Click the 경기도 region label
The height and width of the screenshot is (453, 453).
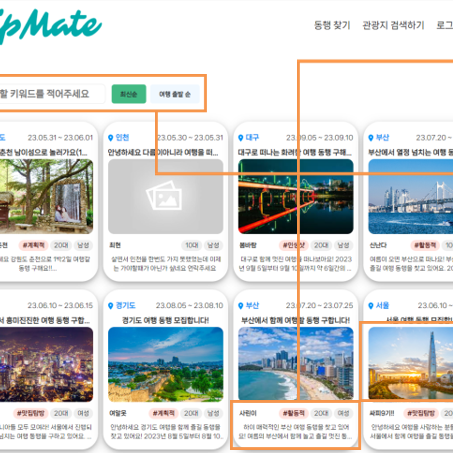tap(125, 306)
